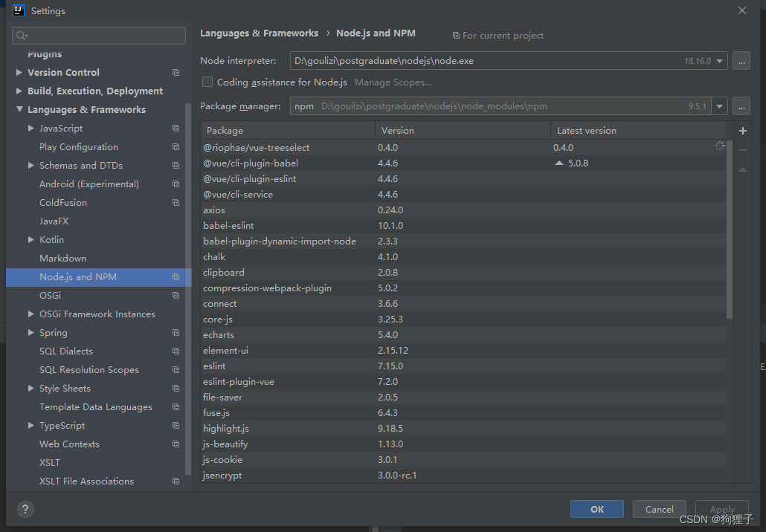Expand the Version Control tree node
Screen dimensions: 766x532
(19, 72)
